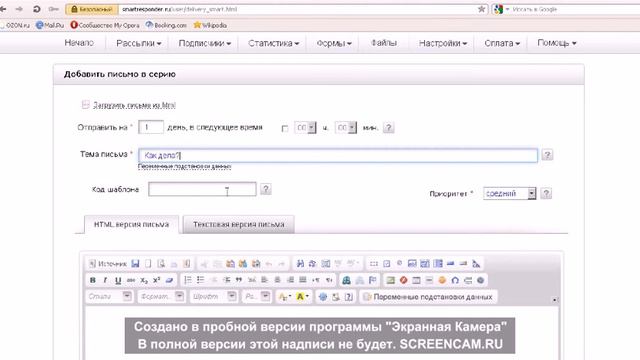Click the Save floppy disk icon
This screenshot has height=360, width=640.
tap(136, 264)
